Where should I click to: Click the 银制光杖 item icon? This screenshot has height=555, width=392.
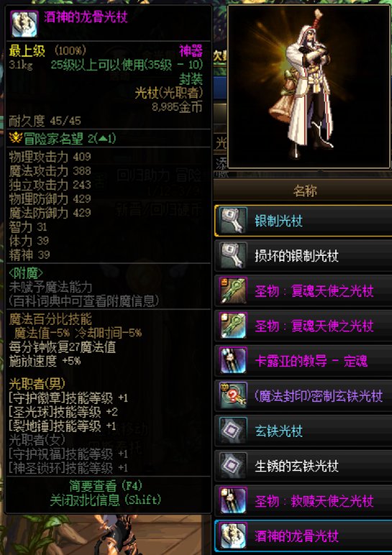(x=233, y=220)
